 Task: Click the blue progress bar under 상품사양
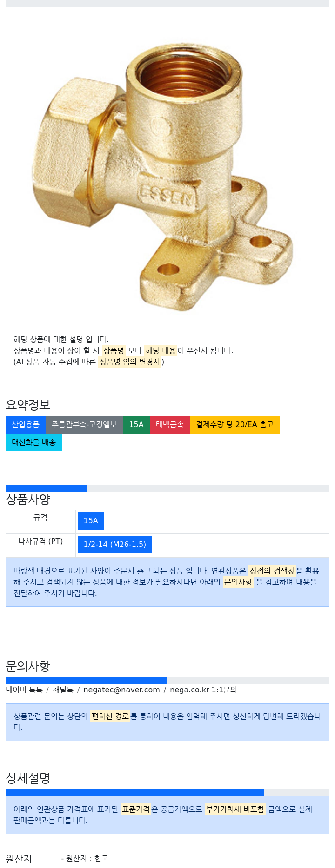click(x=46, y=488)
